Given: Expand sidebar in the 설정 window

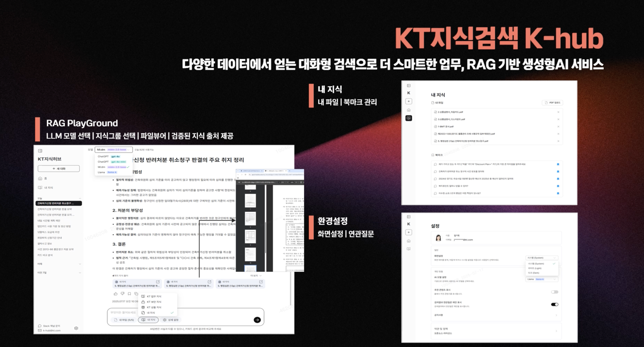Looking at the screenshot, I should 409,217.
